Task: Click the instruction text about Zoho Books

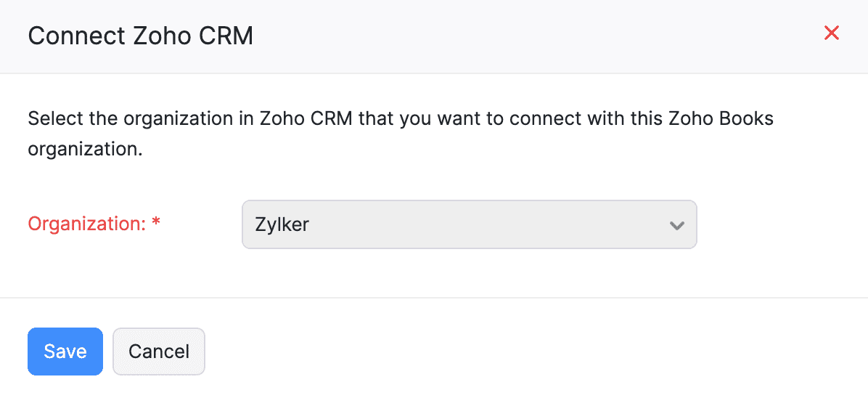Action: (x=401, y=118)
